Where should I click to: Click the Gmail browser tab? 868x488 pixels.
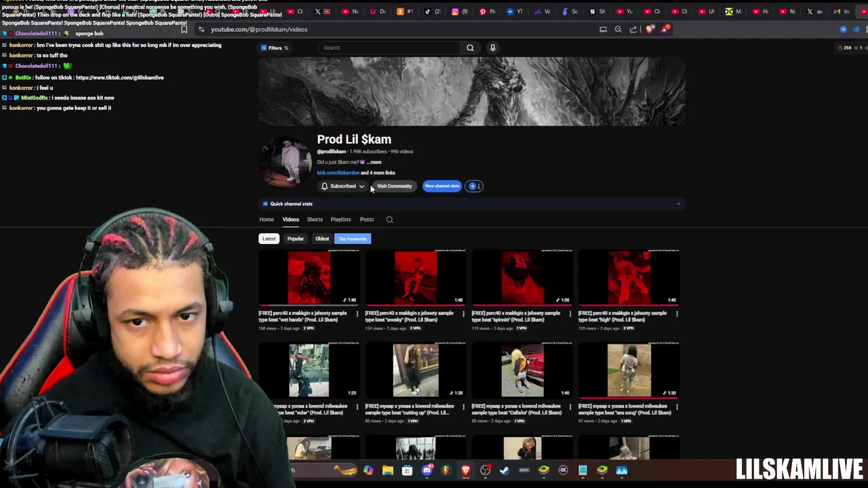pos(841,11)
